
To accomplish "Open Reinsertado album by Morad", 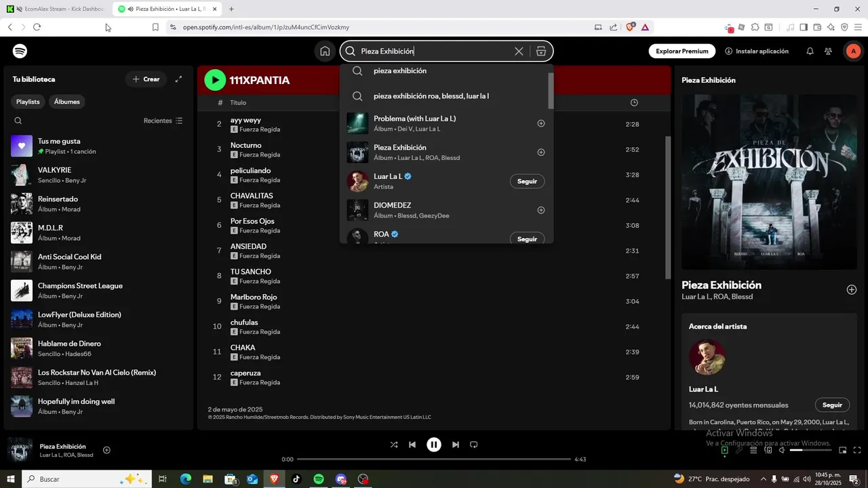I will (98, 204).
